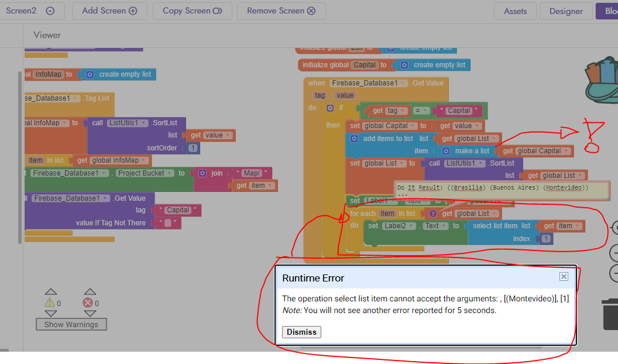Click the index number 1 field in select list item

[x=546, y=239]
